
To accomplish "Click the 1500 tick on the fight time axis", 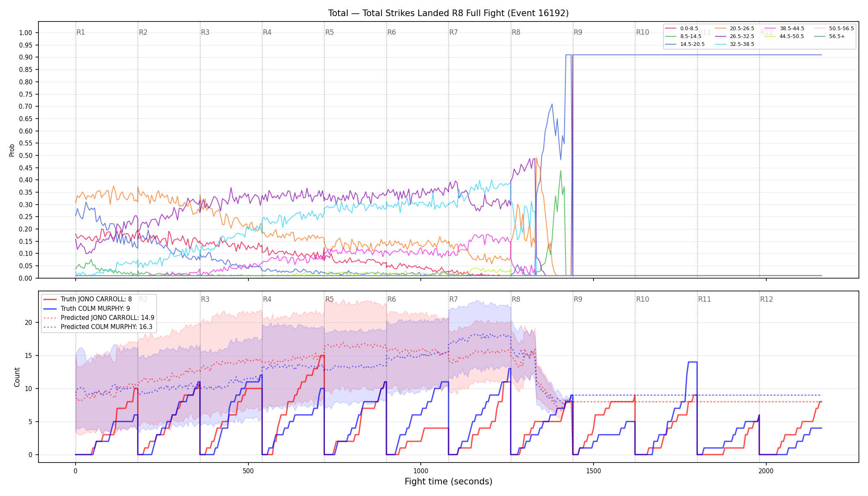I will tap(594, 471).
